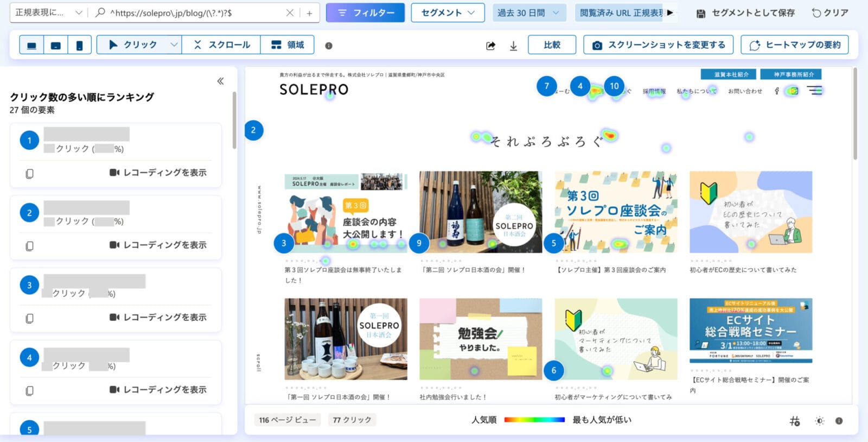The image size is (868, 442).
Task: Select the desktop device view icon
Action: (x=31, y=45)
